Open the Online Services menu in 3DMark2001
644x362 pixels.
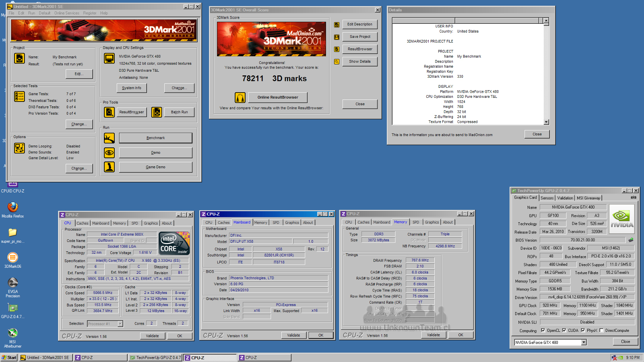pos(67,13)
